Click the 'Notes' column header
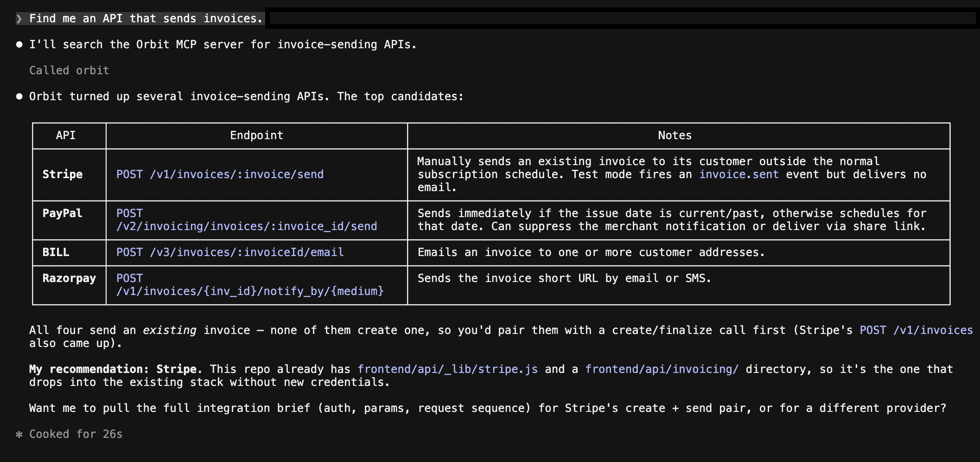The image size is (980, 462). 675,135
